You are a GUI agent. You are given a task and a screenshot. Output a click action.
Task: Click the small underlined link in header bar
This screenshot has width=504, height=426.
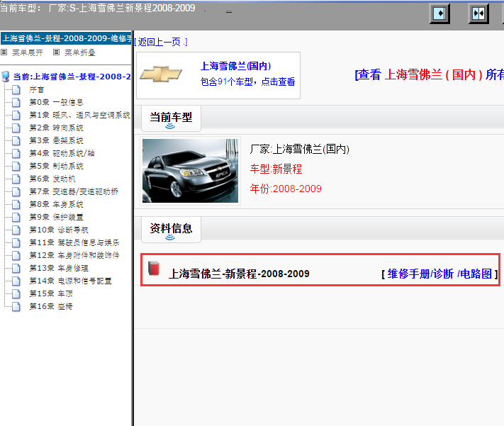pos(229,11)
